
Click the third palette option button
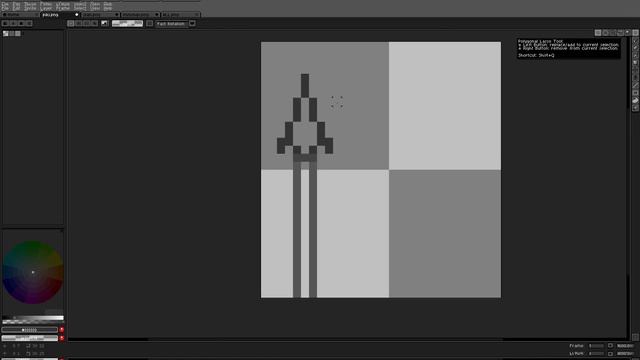(x=21, y=24)
